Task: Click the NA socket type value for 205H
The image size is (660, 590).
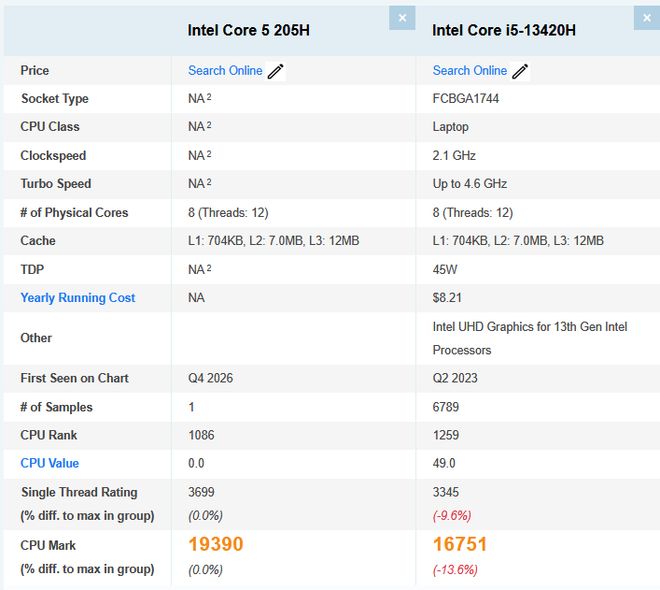Action: [x=200, y=98]
